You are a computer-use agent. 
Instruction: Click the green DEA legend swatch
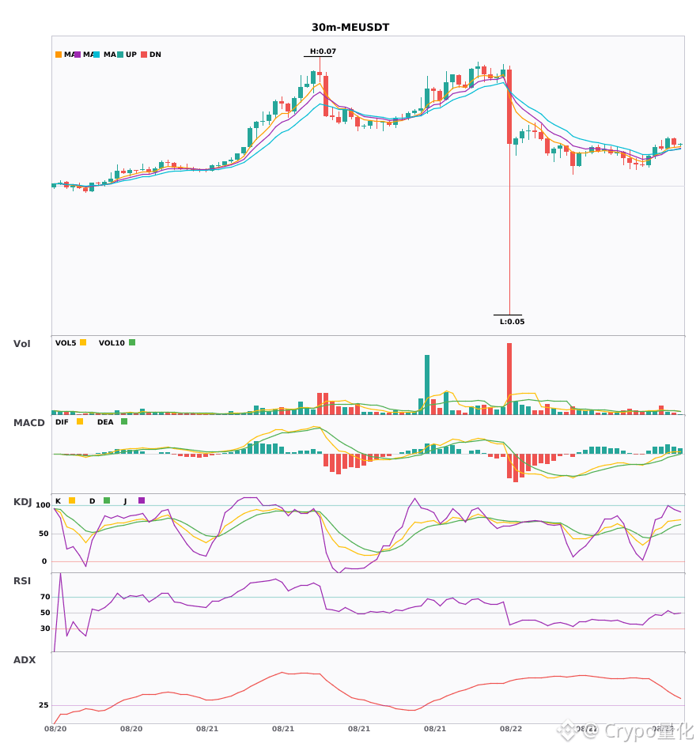[x=124, y=421]
